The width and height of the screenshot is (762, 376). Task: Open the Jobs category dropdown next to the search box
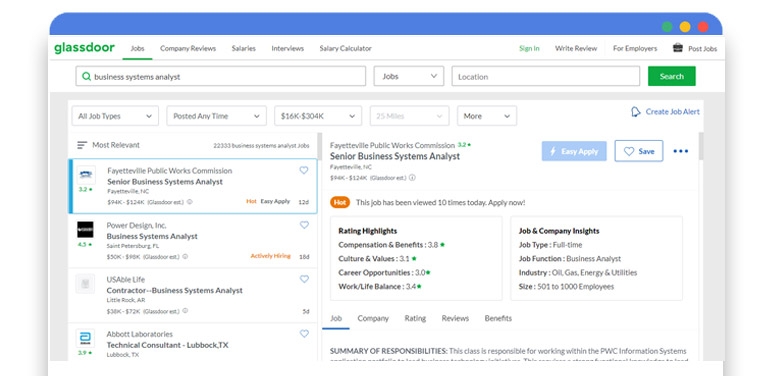(x=408, y=76)
